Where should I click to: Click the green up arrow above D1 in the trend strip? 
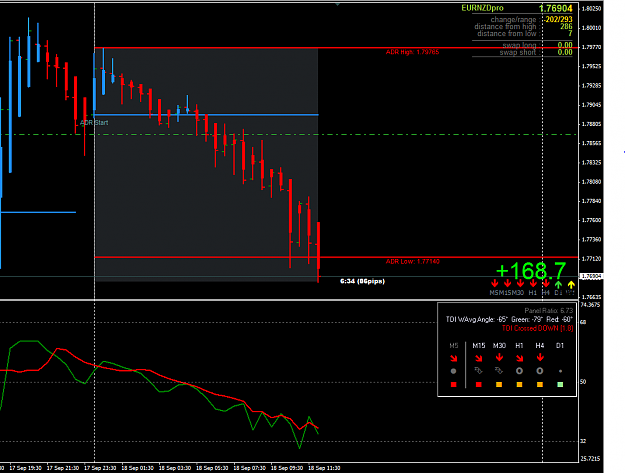point(558,285)
